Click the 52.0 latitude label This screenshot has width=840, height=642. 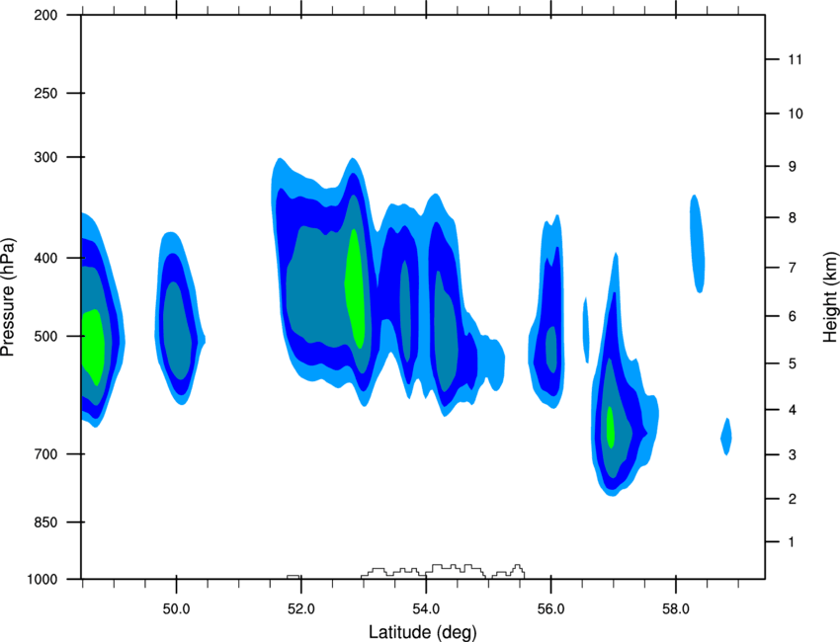(x=301, y=609)
